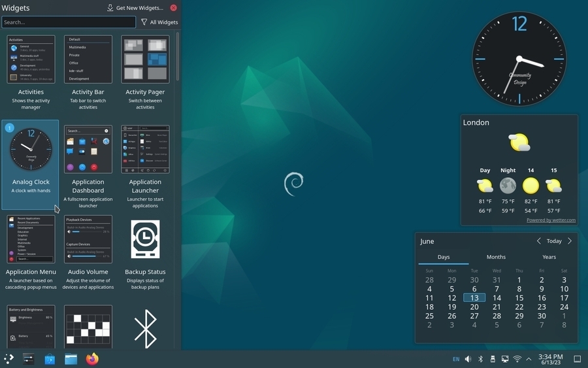Select June 13 in the calendar
Viewport: 588px width, 368px height.
coord(474,298)
